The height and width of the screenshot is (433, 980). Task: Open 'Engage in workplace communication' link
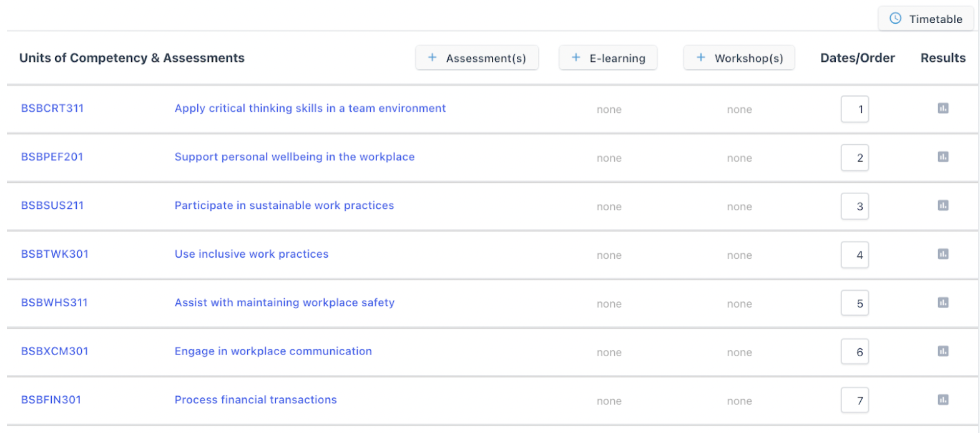pos(273,351)
